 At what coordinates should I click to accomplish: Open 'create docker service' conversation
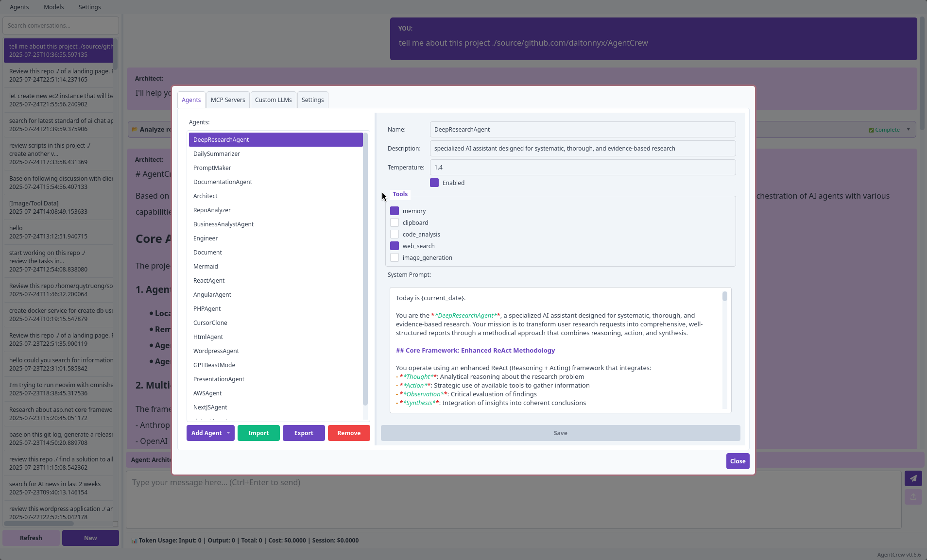point(58,315)
